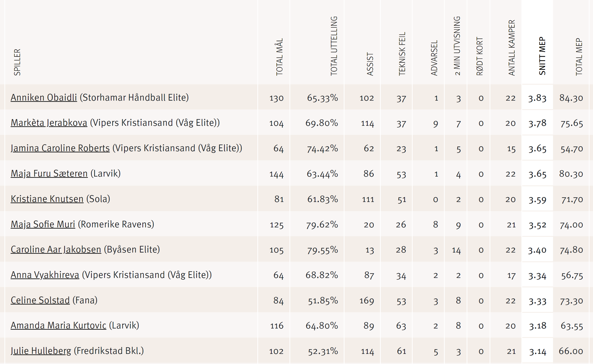Select Kristiane Knutsen player link
The height and width of the screenshot is (364, 593).
47,199
